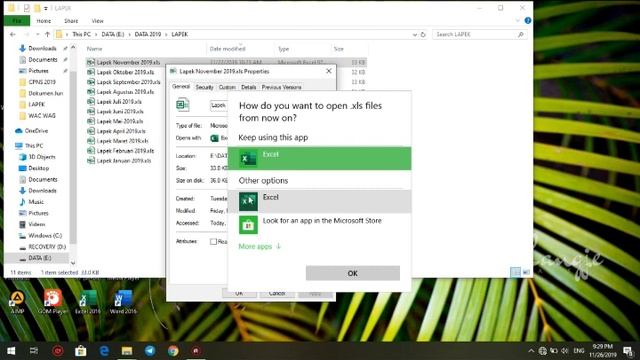Open Explorer help question-mark icon

click(x=527, y=20)
